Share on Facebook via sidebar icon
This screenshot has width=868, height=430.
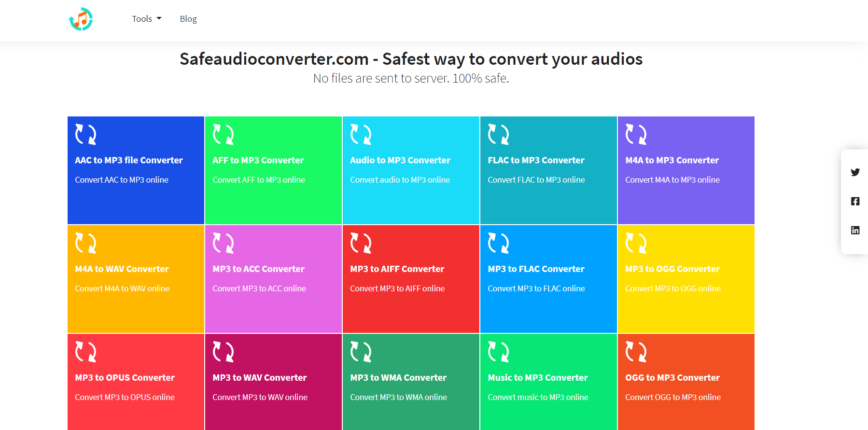click(855, 201)
